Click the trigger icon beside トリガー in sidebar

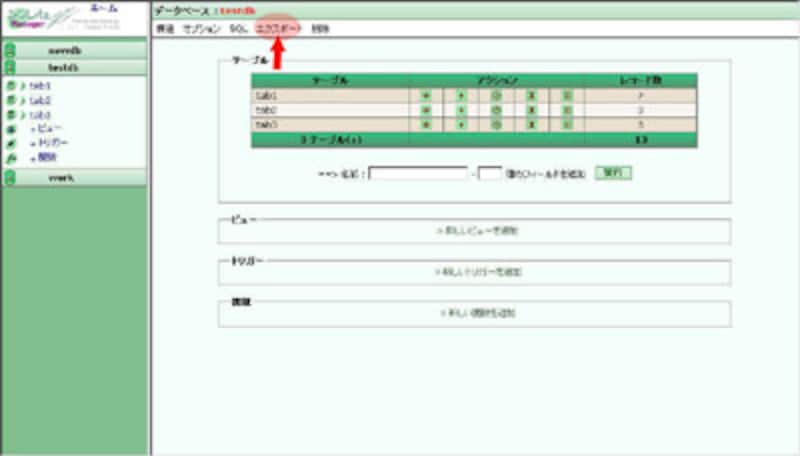coord(11,143)
